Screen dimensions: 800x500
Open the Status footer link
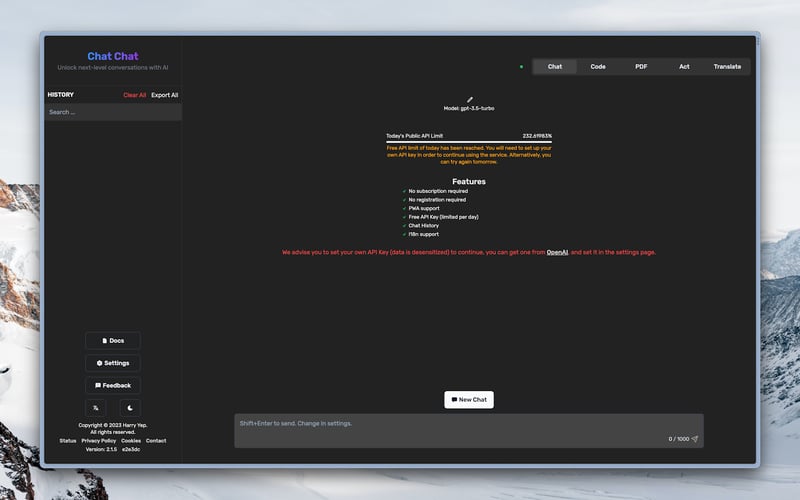coord(68,441)
